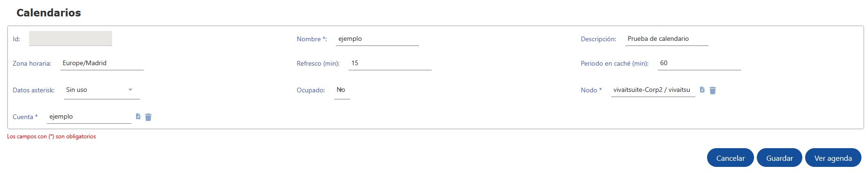The image size is (868, 173).
Task: Expand the Datos asterisk dropdown arrow
Action: click(130, 90)
